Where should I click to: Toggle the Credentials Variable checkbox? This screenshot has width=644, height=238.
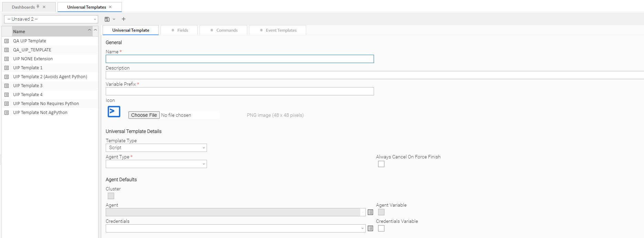[x=381, y=228]
